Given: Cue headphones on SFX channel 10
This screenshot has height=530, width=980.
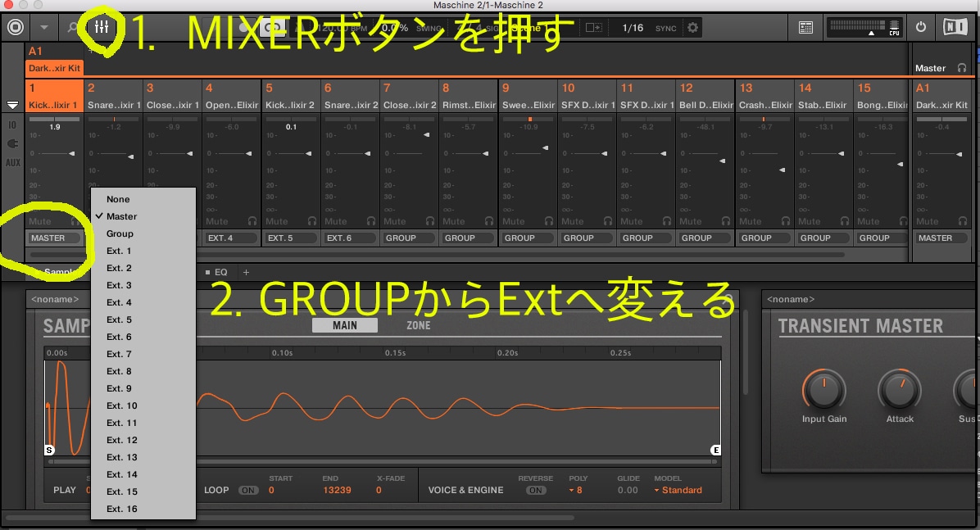Looking at the screenshot, I should [607, 221].
